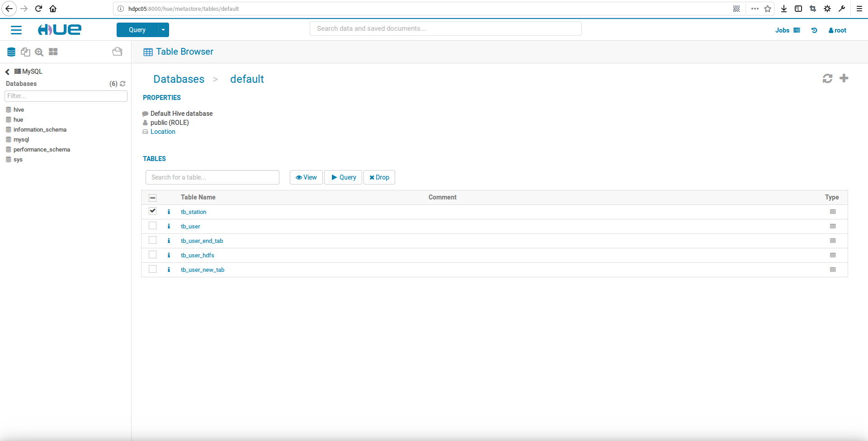Screen dimensions: 868x441
Task: Open the tb_station table link
Action: click(x=193, y=212)
